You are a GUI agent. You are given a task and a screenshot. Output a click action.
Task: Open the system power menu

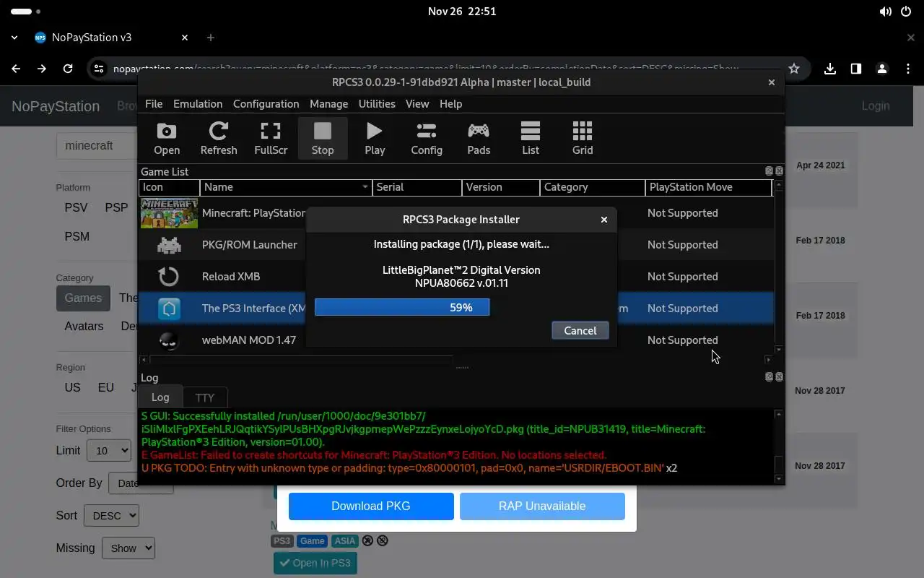[x=907, y=12]
